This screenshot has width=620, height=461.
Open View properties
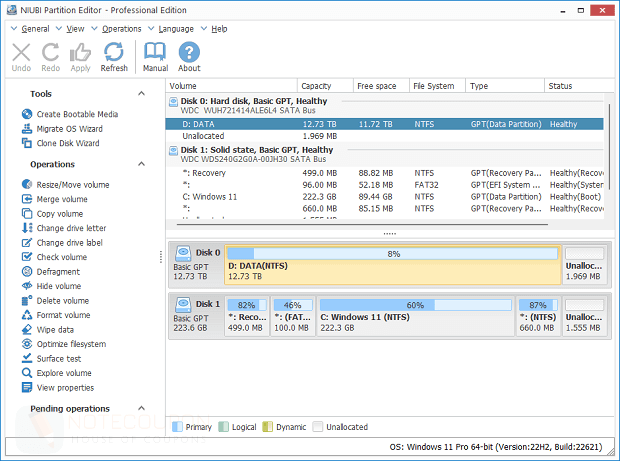pyautogui.click(x=58, y=387)
